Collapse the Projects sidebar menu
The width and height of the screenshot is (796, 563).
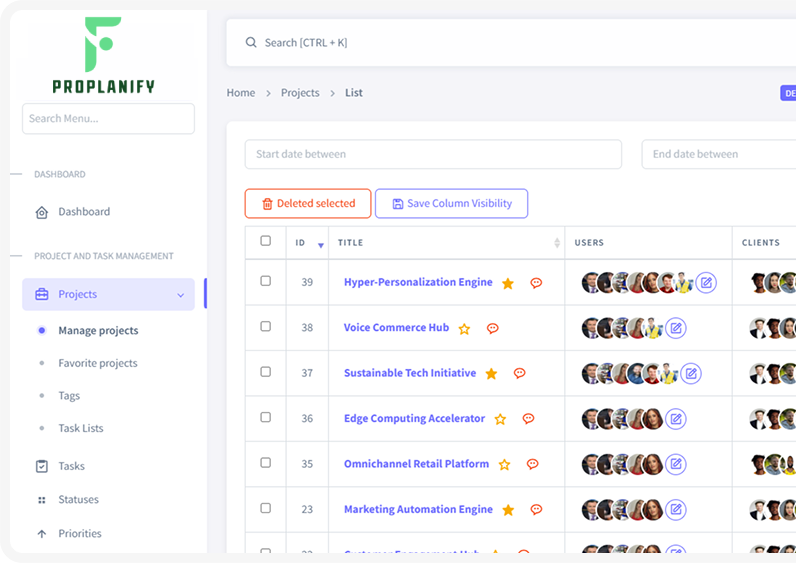180,295
